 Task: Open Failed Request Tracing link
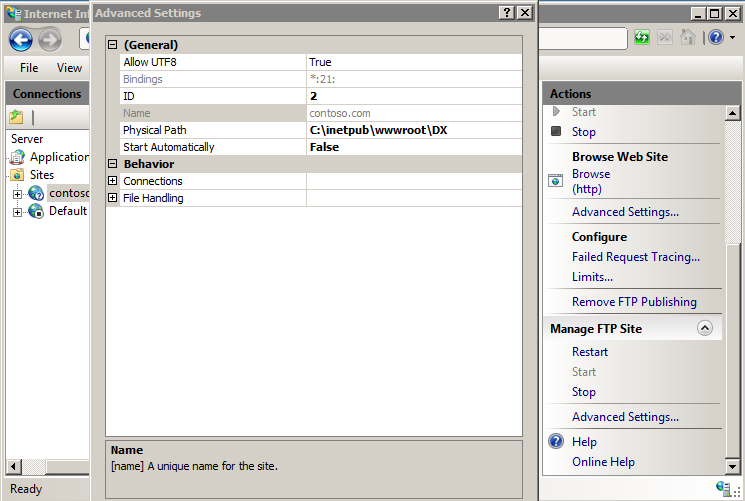tap(636, 257)
